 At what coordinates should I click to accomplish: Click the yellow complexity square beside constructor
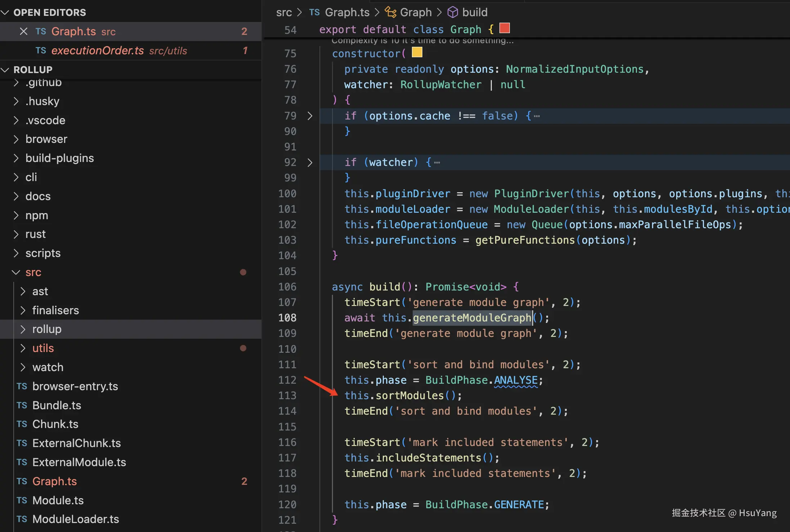pyautogui.click(x=417, y=53)
